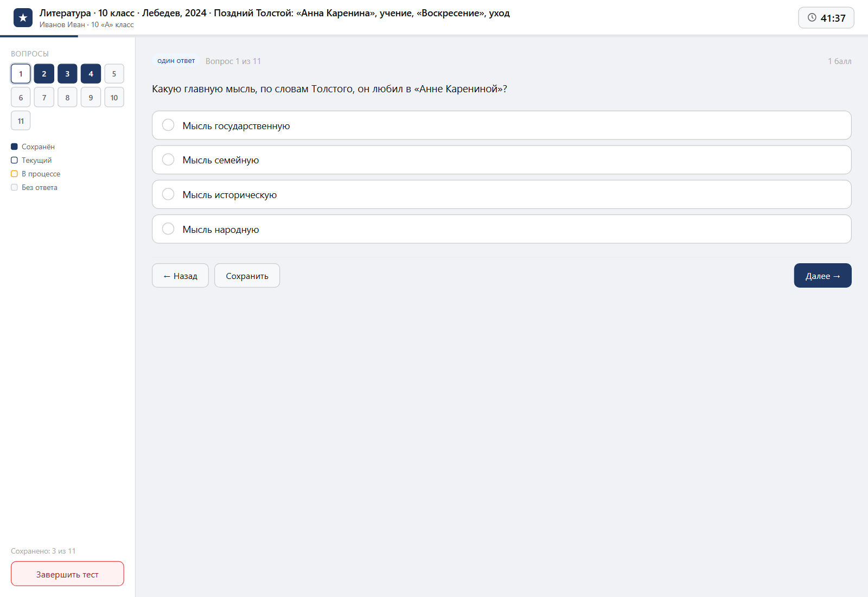868x597 pixels.
Task: Open question 8
Action: (67, 97)
